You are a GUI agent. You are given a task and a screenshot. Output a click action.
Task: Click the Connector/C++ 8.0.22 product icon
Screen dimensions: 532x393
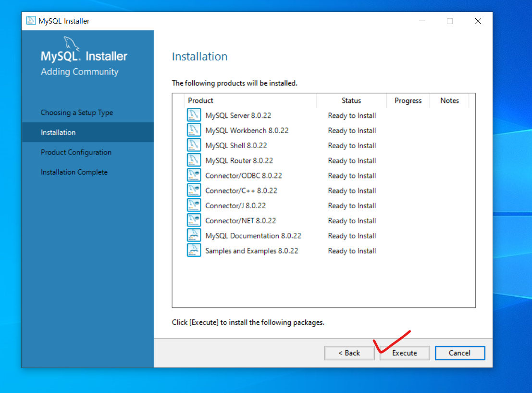194,190
